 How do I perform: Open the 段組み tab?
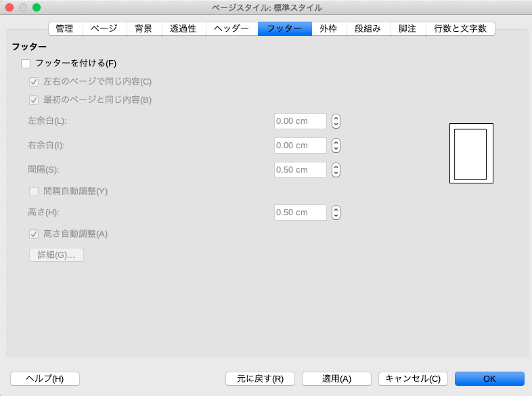point(368,28)
